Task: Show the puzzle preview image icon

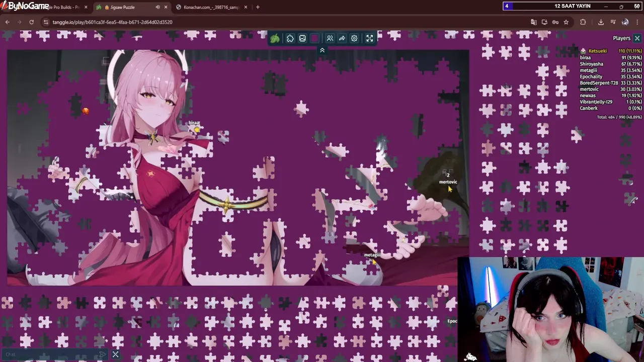Action: (x=302, y=38)
